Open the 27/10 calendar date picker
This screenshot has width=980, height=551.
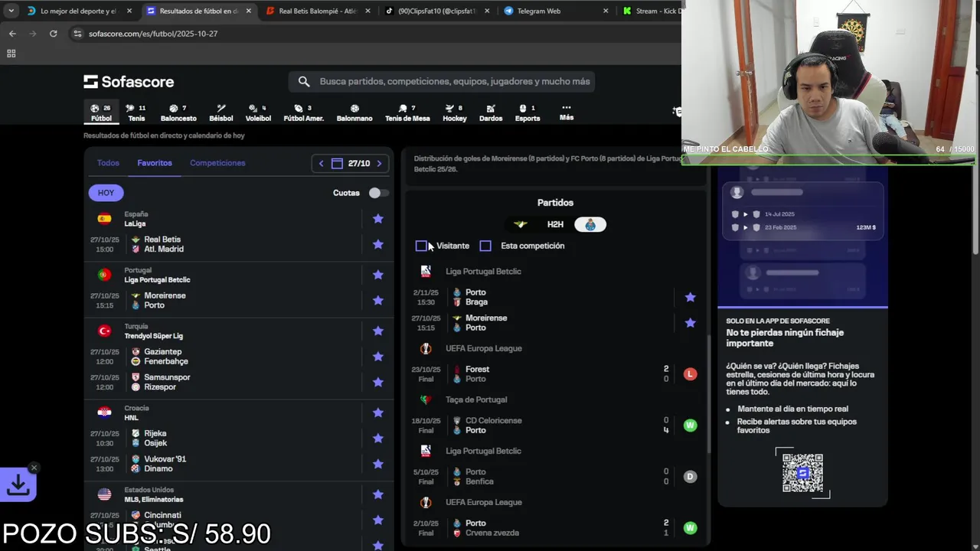coord(351,163)
